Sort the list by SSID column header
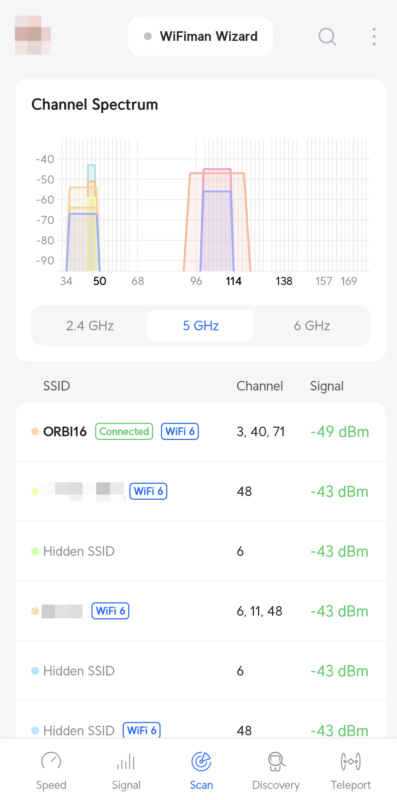Screen dimensions: 397x800 tap(57, 386)
